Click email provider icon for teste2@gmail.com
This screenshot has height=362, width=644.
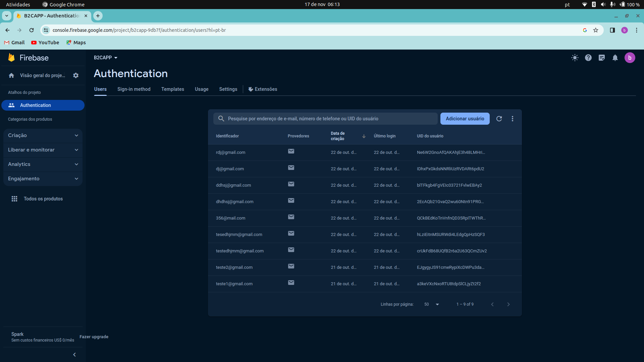tap(291, 266)
